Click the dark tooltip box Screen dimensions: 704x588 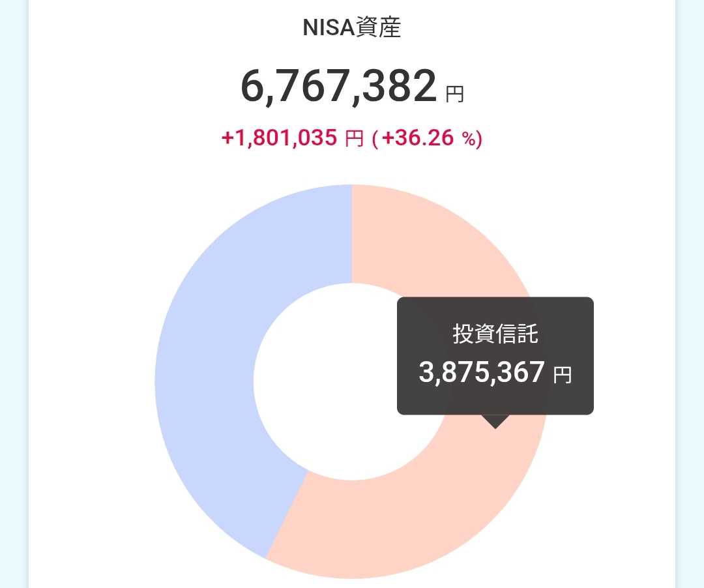(x=495, y=356)
